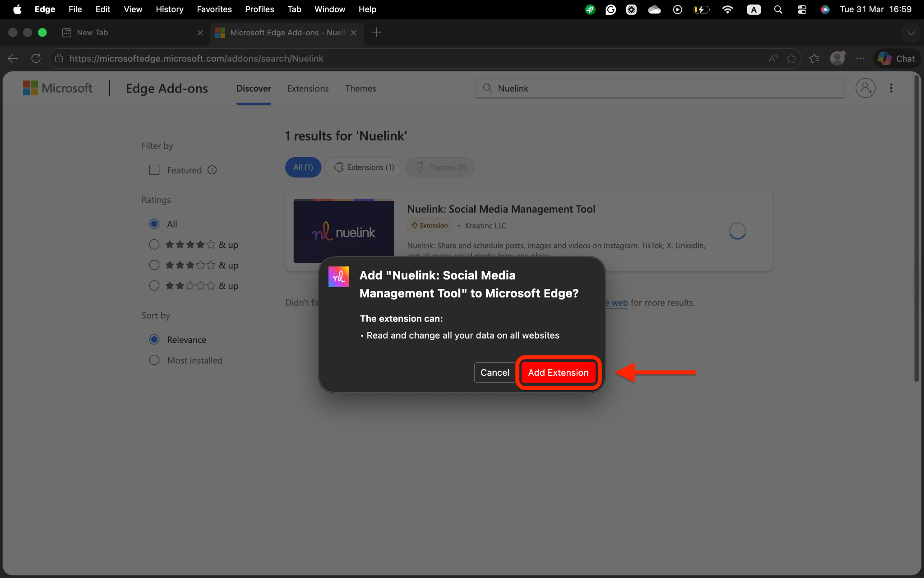
Task: Click the Add Extension button
Action: coord(558,373)
